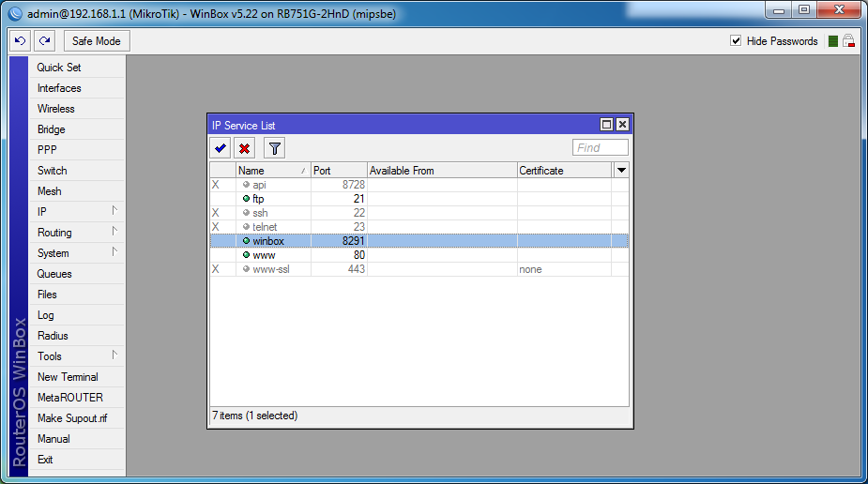This screenshot has height=484, width=868.
Task: Toggle the Hide Passwords checkbox
Action: [736, 41]
